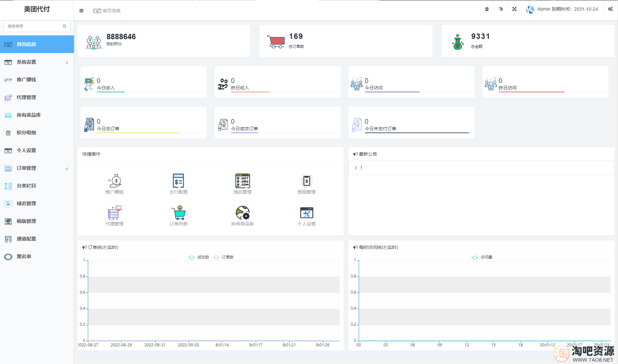Click the 美团代付 site title
Viewport: 618px width, 364px height.
click(x=37, y=9)
